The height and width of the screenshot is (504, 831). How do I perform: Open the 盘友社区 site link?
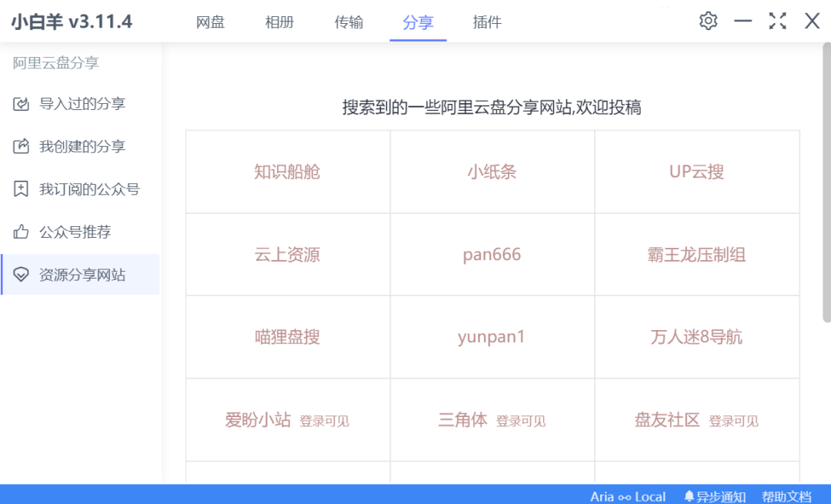point(667,419)
